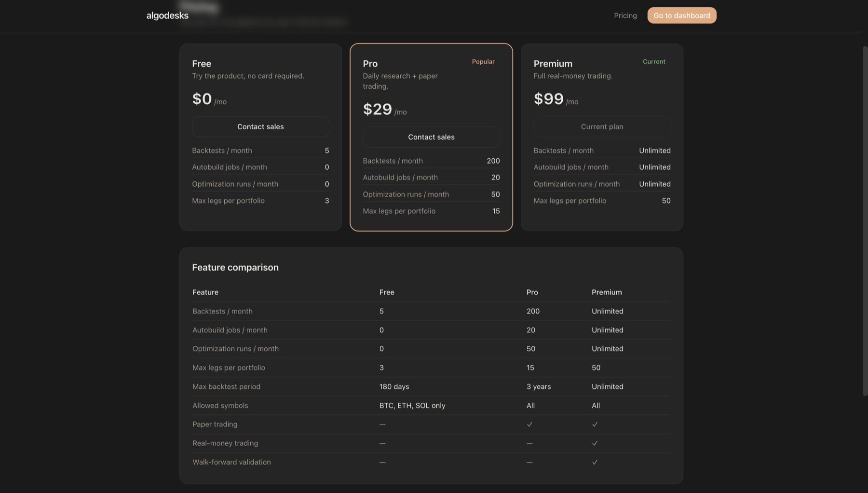Click Free dash in Paper trading row
Image resolution: width=868 pixels, height=493 pixels.
click(382, 425)
